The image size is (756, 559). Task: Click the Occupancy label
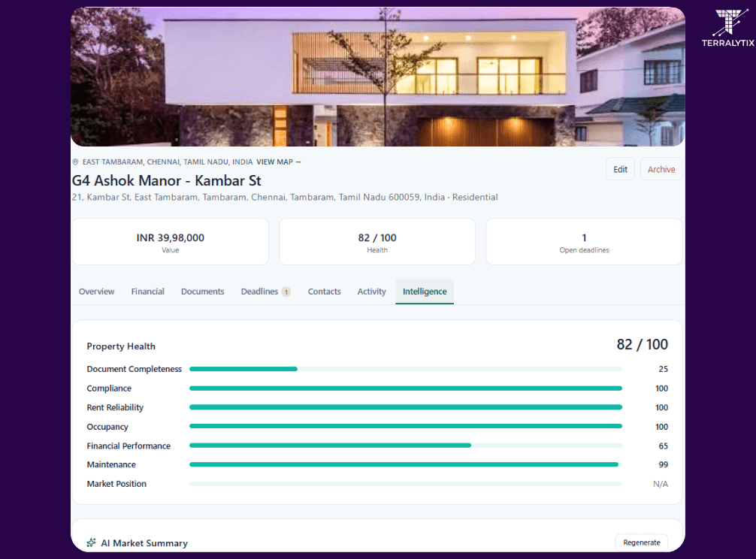click(107, 427)
